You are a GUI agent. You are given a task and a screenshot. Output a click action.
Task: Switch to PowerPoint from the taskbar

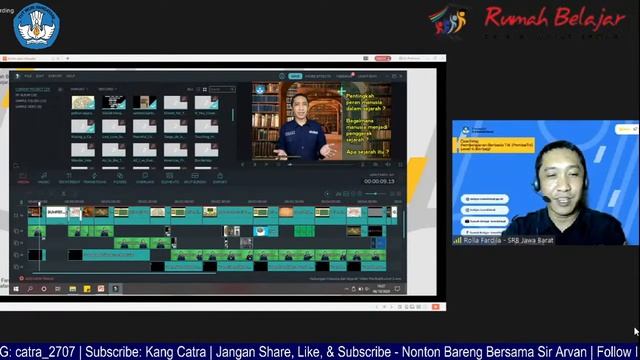(x=101, y=289)
